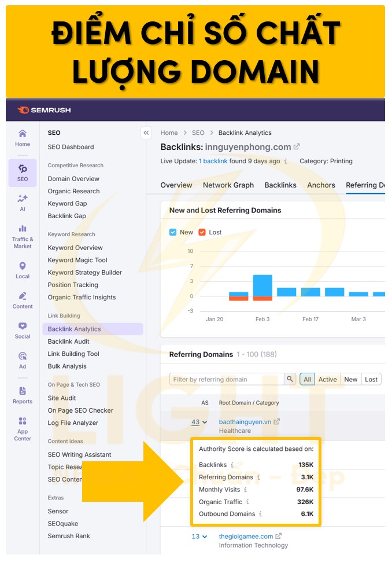This screenshot has height=562, width=392.
Task: Toggle the New checkbox in chart legend
Action: (x=173, y=232)
